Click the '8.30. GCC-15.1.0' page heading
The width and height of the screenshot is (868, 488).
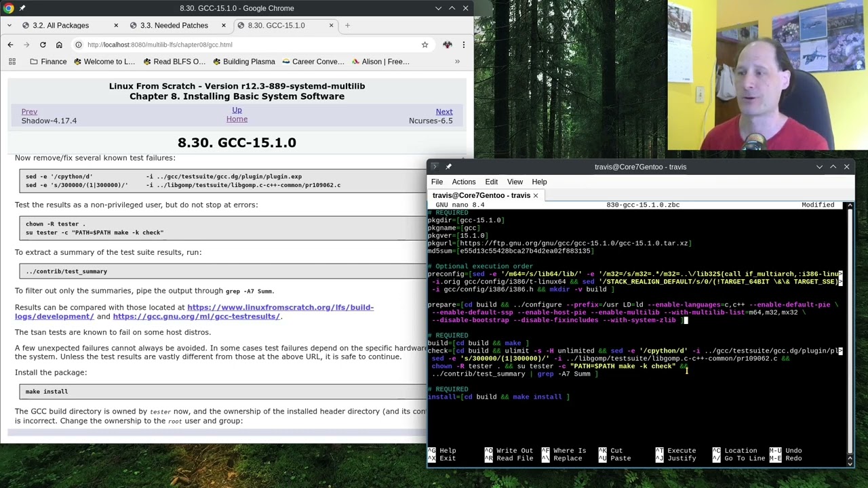(237, 143)
